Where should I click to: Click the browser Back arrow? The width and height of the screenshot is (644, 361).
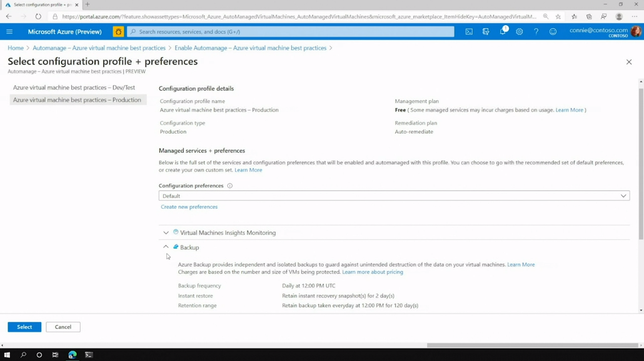pyautogui.click(x=9, y=16)
